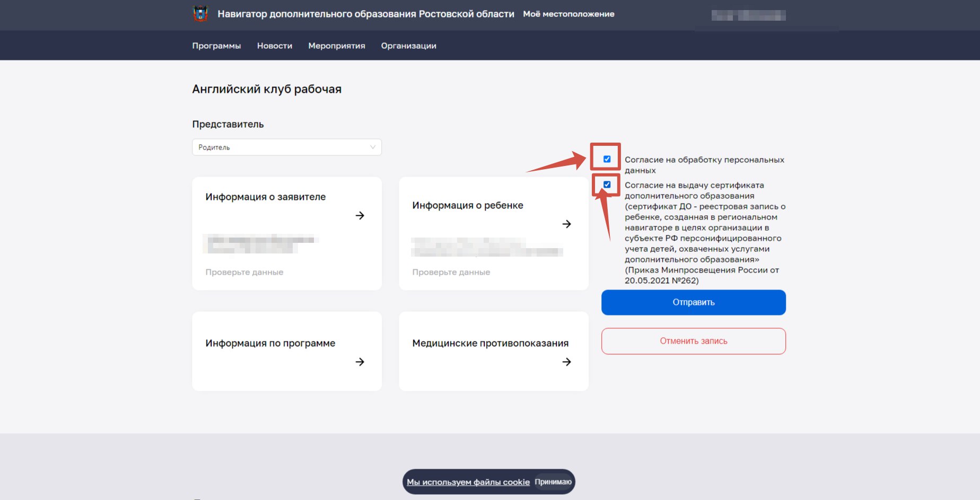Click arrow icon in child information card

coord(566,224)
